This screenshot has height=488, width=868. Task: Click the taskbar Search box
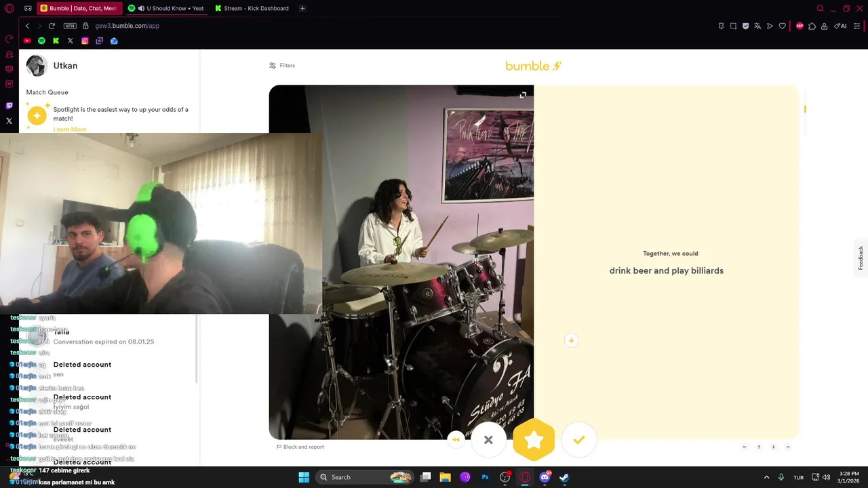pyautogui.click(x=365, y=477)
